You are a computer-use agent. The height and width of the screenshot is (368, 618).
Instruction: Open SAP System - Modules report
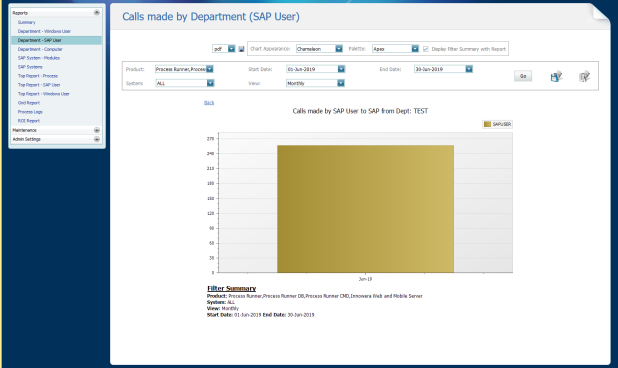39,58
